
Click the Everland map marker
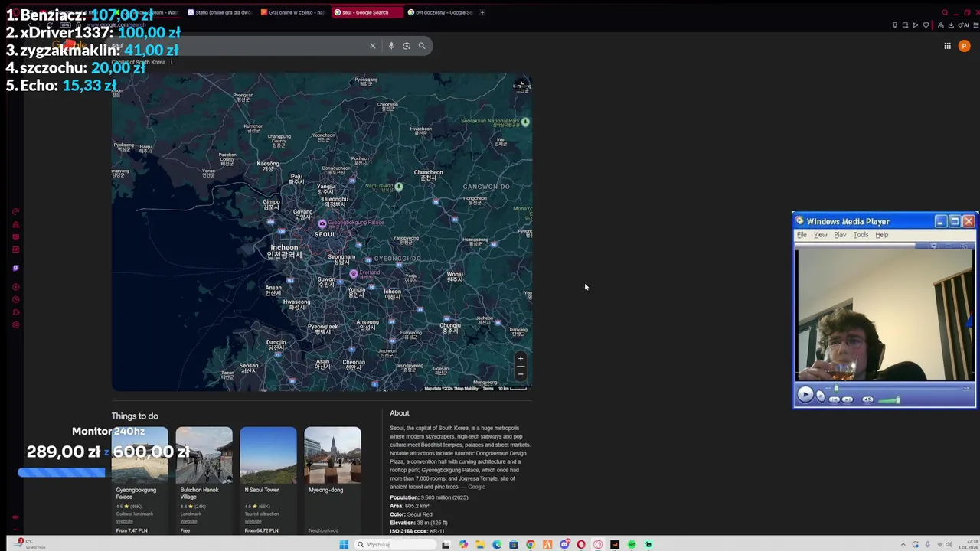[353, 273]
